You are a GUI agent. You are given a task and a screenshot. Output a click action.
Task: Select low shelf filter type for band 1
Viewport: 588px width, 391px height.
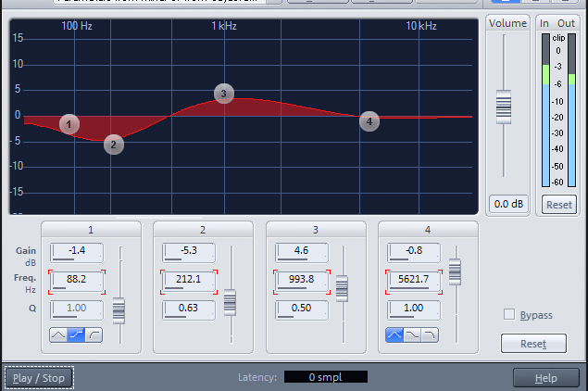pos(76,334)
